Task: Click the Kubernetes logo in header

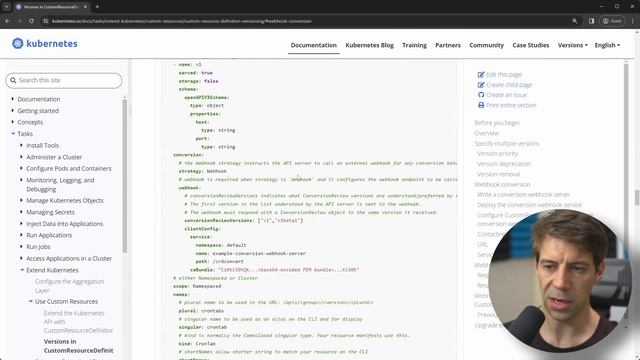Action: 44,44
